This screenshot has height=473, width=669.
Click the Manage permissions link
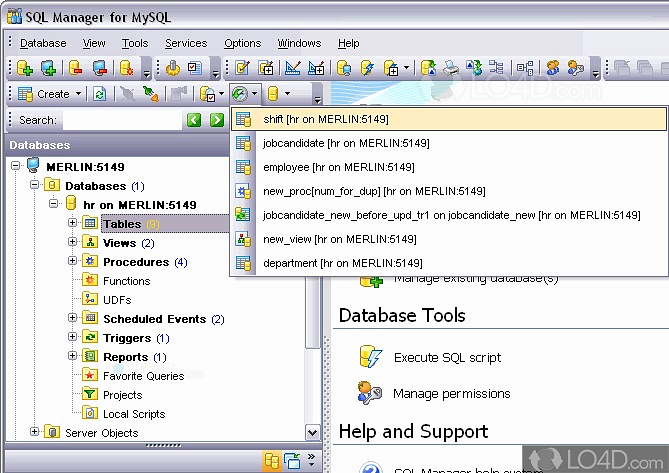(451, 393)
